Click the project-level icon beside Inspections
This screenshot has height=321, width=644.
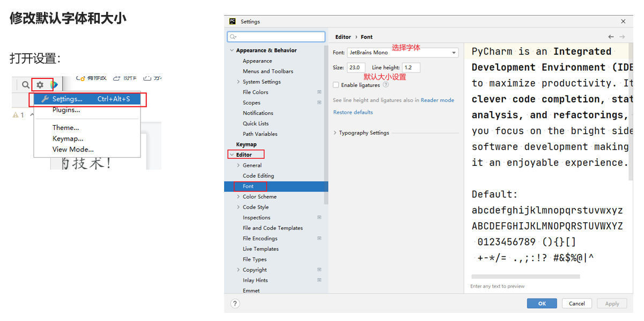click(x=320, y=217)
